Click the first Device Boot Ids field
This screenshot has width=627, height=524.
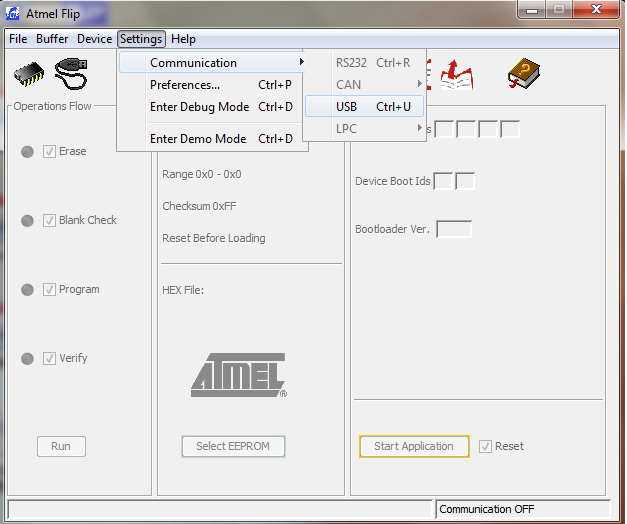(x=443, y=181)
